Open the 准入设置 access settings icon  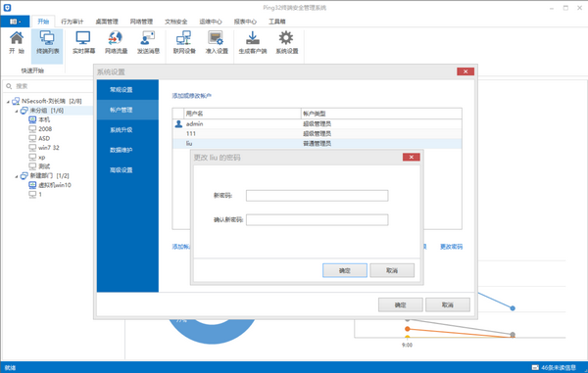(x=217, y=42)
